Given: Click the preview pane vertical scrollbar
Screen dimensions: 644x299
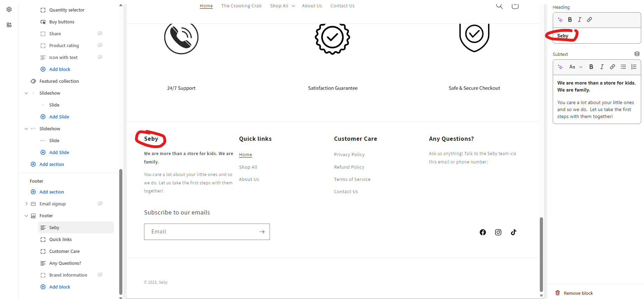Looking at the screenshot, I should point(541,254).
